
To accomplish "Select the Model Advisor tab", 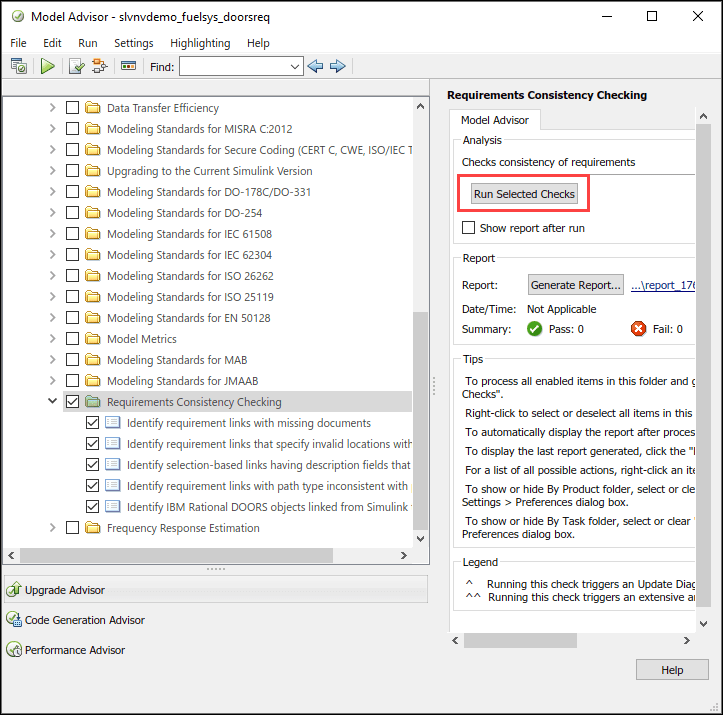I will point(495,120).
